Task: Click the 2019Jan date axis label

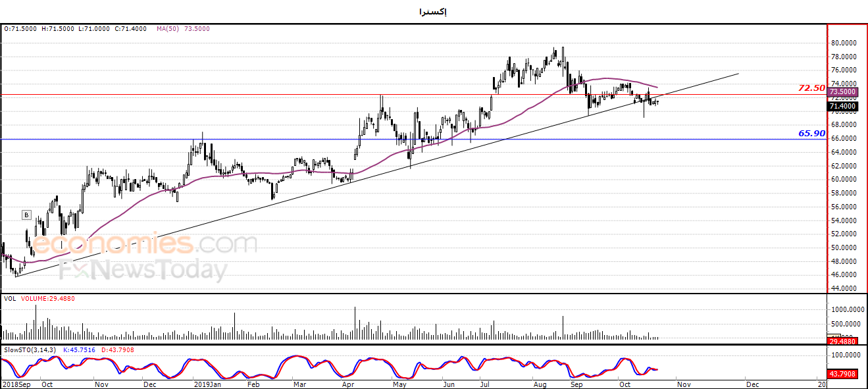Action: point(207,384)
